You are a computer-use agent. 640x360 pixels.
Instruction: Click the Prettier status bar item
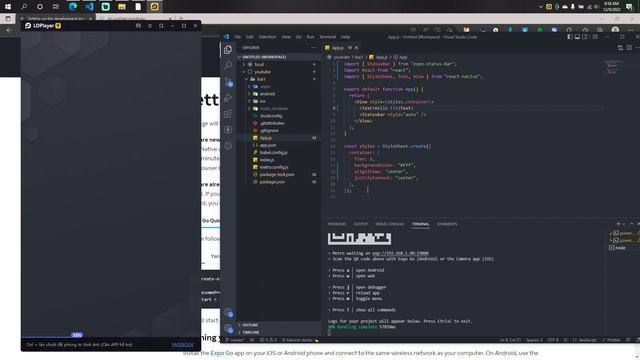(611, 340)
